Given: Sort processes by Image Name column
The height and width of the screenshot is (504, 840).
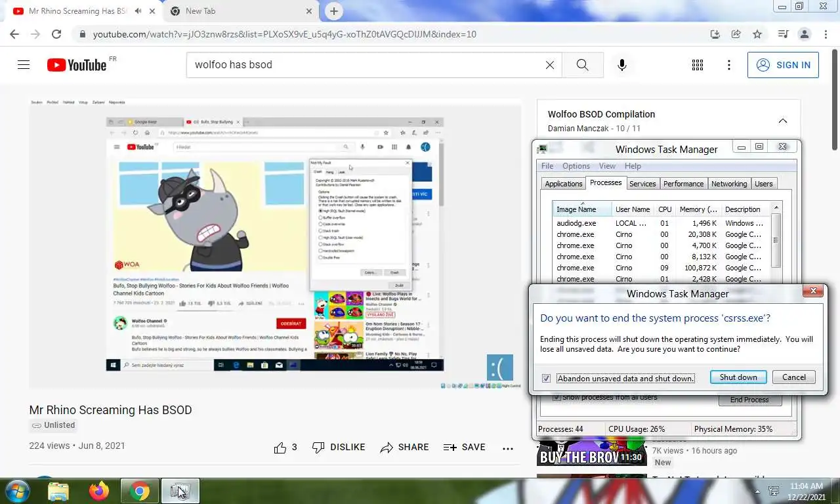Looking at the screenshot, I should [582, 209].
